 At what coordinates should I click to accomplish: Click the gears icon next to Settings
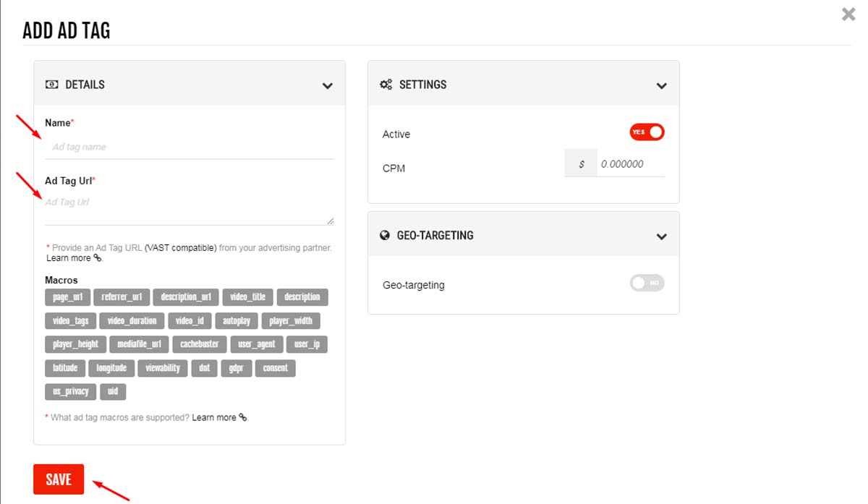386,85
